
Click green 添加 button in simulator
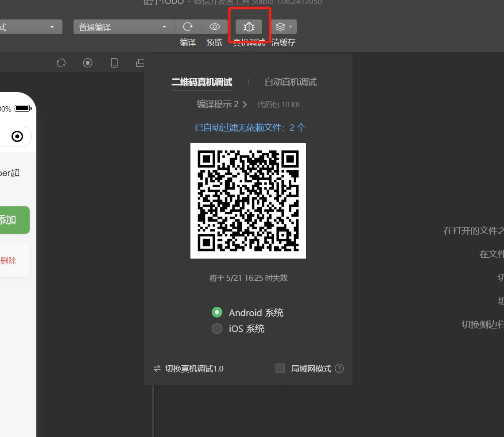tap(15, 220)
